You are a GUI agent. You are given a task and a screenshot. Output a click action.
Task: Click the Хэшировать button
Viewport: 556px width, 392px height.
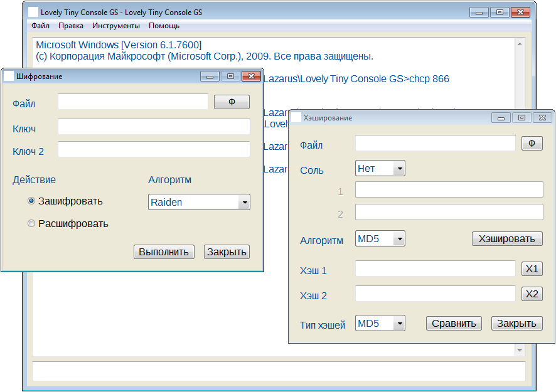tap(506, 238)
